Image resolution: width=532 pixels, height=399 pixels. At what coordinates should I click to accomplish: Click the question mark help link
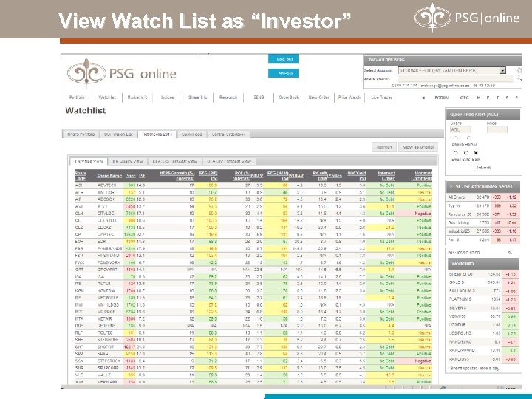coord(516,98)
